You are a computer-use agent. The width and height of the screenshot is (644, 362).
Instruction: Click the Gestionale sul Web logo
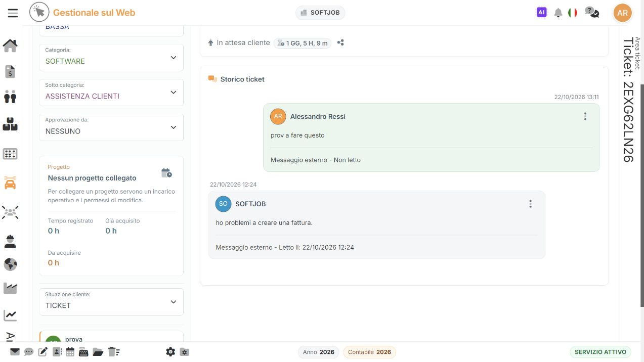[82, 13]
